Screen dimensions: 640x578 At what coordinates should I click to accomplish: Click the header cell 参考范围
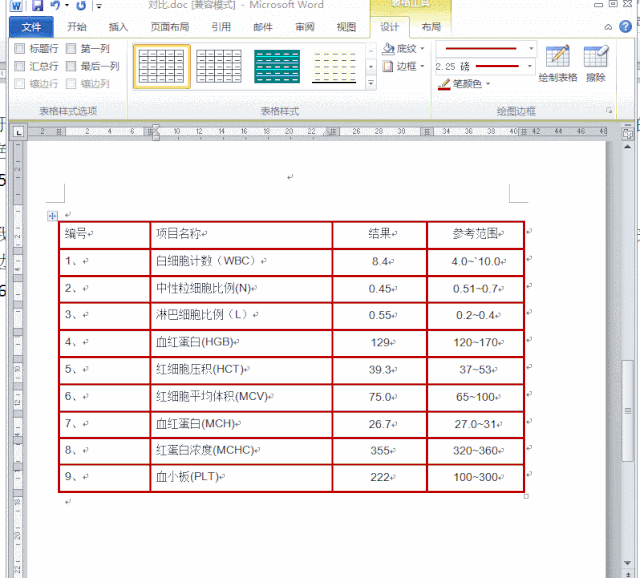(x=476, y=235)
